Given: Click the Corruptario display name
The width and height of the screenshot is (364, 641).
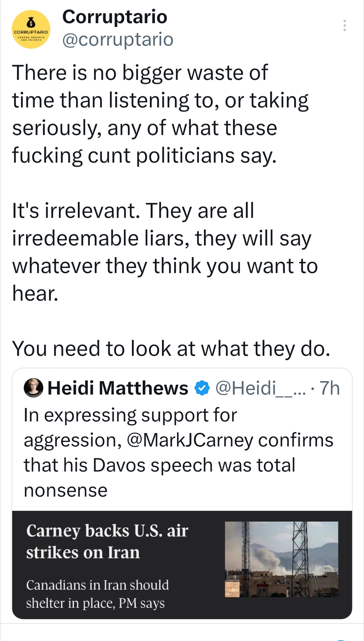Looking at the screenshot, I should click(115, 17).
